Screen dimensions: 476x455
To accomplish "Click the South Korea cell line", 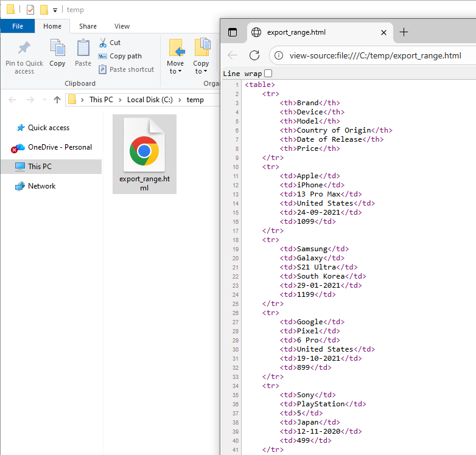I will coord(323,276).
